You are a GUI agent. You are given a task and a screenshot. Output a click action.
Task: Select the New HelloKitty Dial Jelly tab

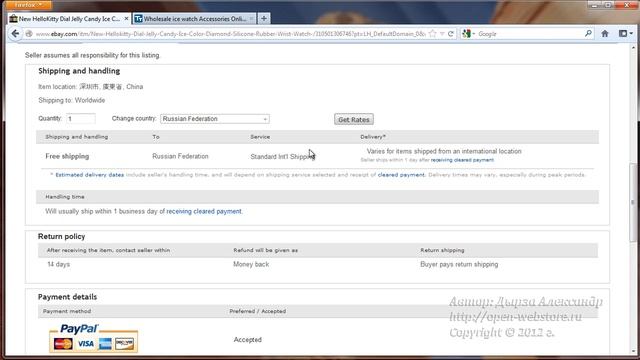(x=69, y=19)
